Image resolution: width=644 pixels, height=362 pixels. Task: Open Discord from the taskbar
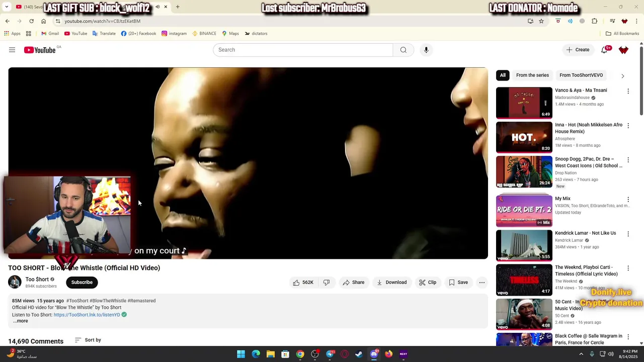coord(374,354)
